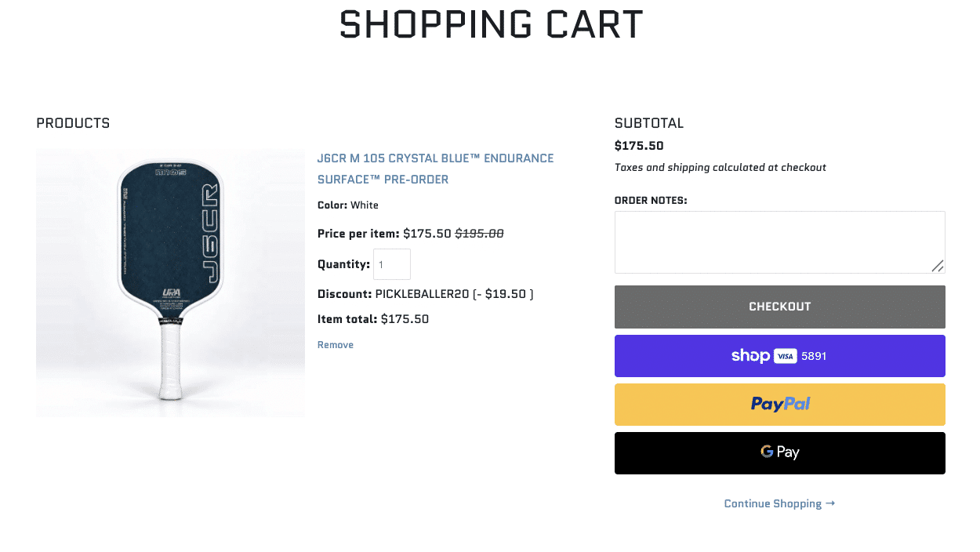Click the Visa card icon on Shop Pay button

pos(786,356)
